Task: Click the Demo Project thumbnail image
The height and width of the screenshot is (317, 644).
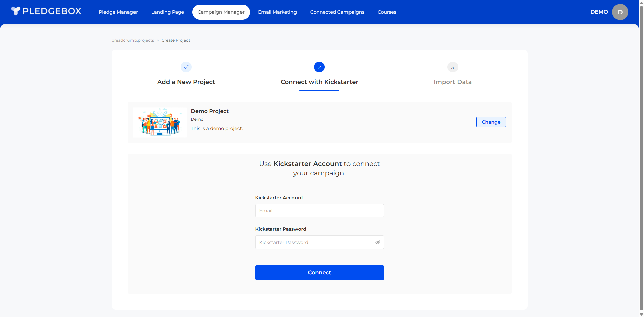Action: click(x=160, y=122)
